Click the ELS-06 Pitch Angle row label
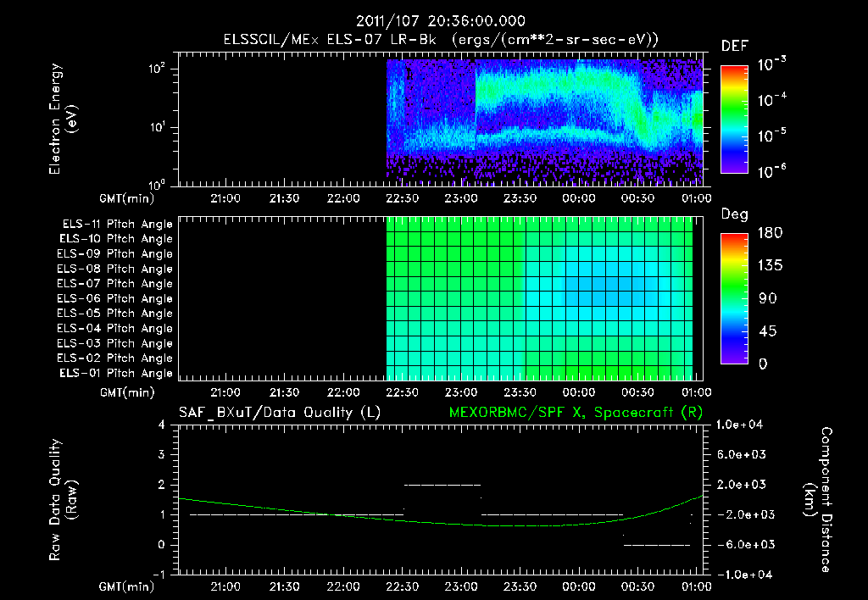 [114, 298]
